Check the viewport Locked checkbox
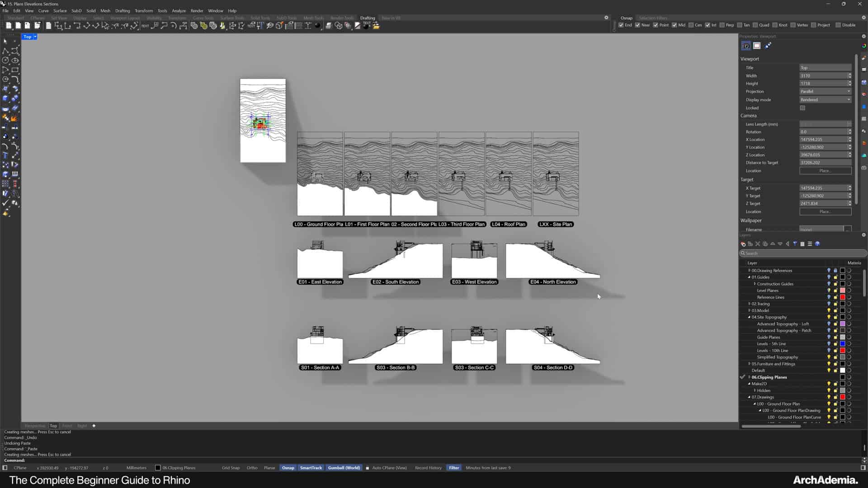Viewport: 868px width, 488px height. pos(802,108)
